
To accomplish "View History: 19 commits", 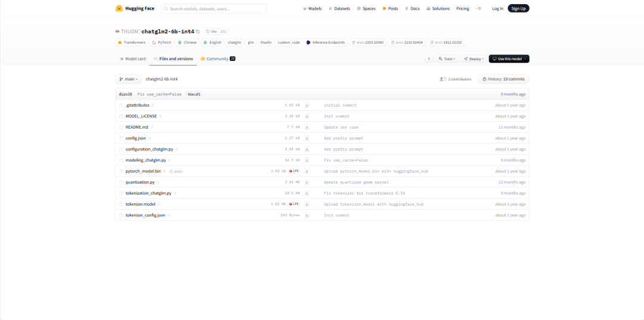I will pyautogui.click(x=503, y=79).
